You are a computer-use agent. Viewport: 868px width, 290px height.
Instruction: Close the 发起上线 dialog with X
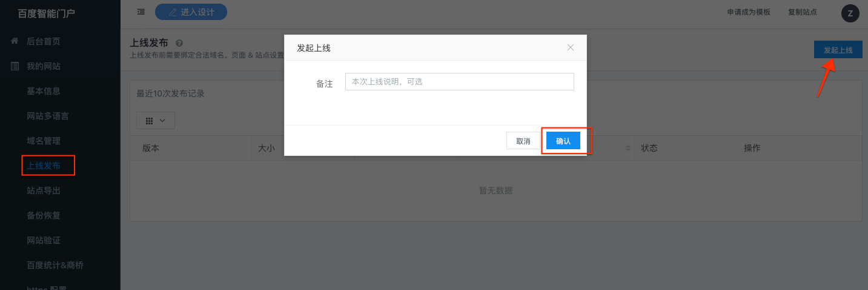570,47
